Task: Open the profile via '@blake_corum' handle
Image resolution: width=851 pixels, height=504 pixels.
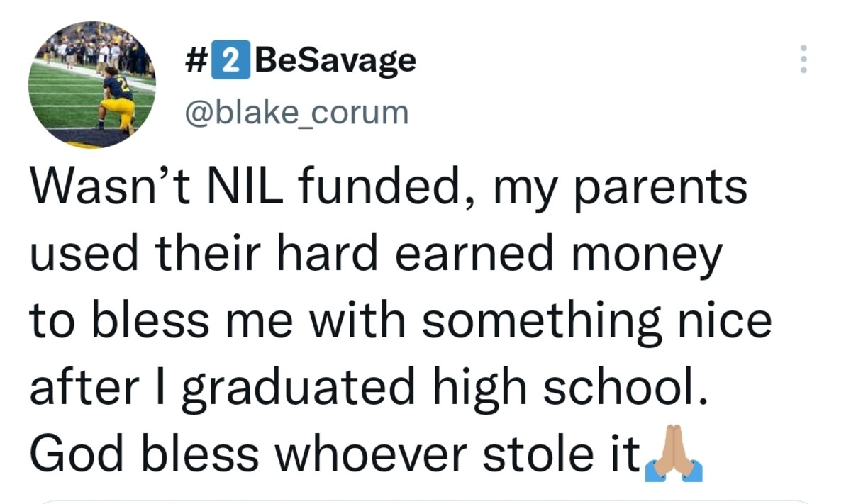Action: 298,111
